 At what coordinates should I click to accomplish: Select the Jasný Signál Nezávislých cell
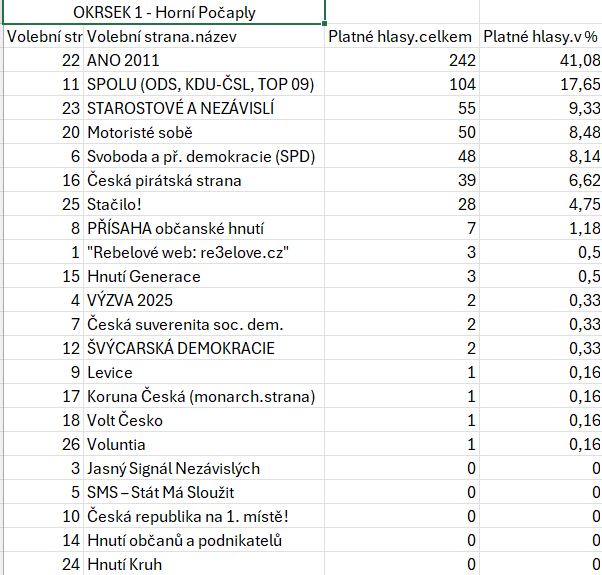[x=173, y=468]
